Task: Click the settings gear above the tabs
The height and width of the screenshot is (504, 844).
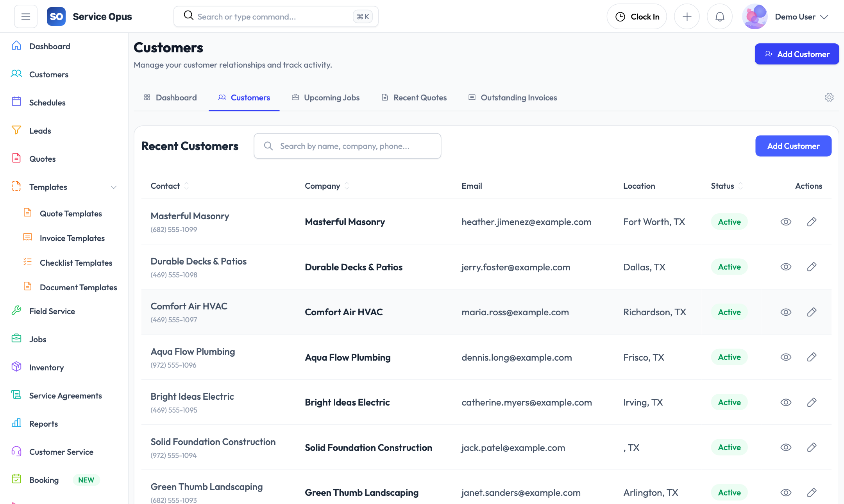Action: click(829, 97)
